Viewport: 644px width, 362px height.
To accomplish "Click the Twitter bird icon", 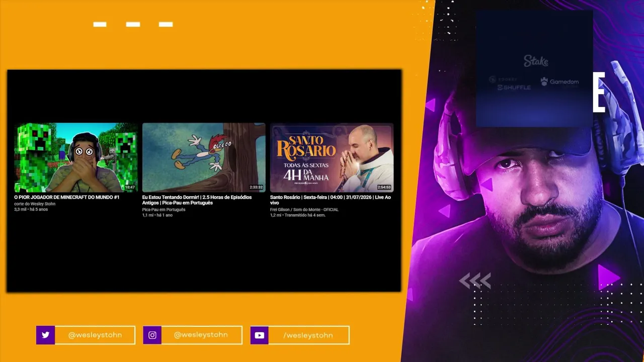I will pyautogui.click(x=45, y=335).
